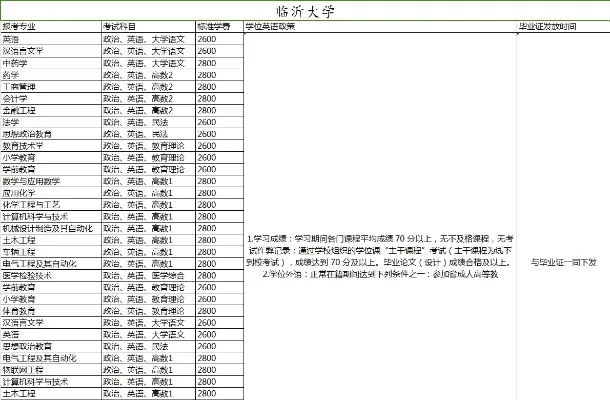The image size is (610, 400).
Task: Select the 政治、英语、民法 cell in 法学 row
Action: 148,122
